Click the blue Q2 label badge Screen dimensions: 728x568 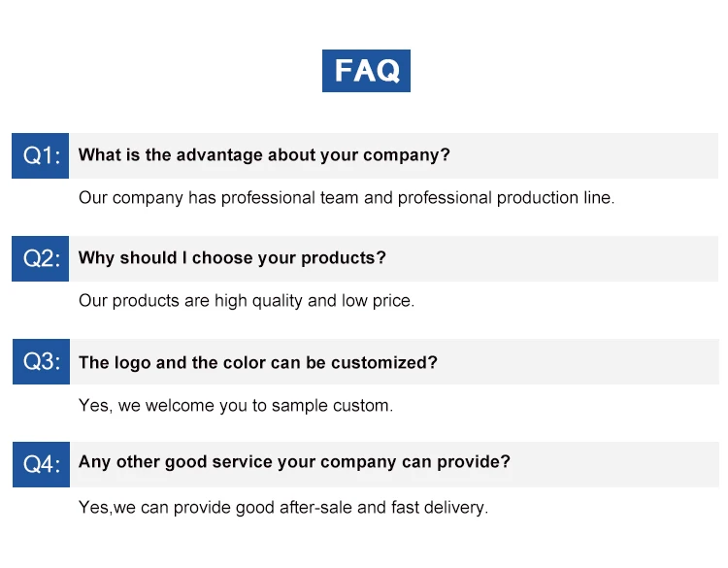coord(41,258)
